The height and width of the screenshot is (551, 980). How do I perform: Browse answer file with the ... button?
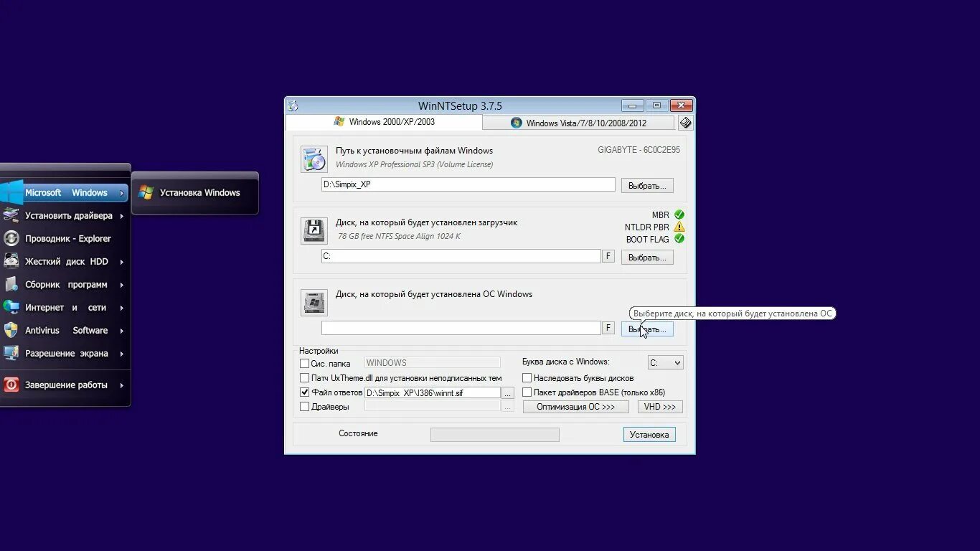tap(508, 393)
